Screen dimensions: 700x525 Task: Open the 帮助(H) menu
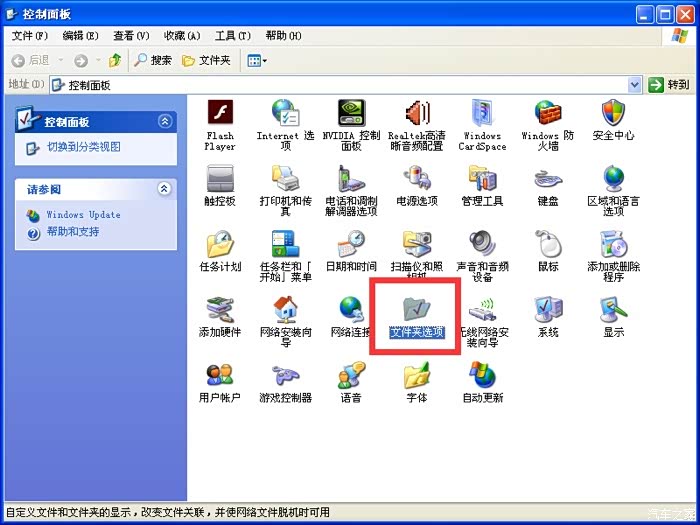283,36
